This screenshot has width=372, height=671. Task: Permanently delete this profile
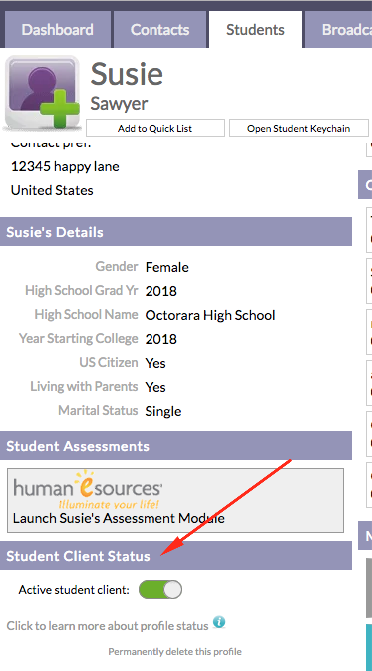pos(175,652)
